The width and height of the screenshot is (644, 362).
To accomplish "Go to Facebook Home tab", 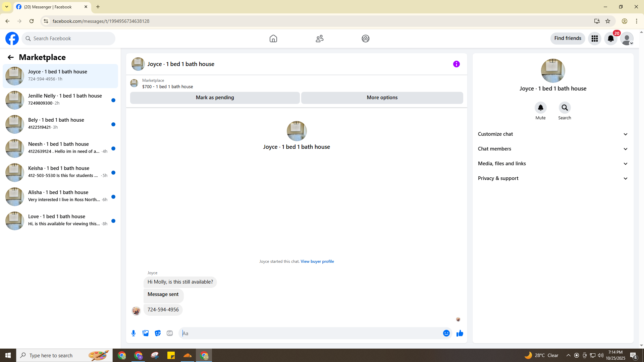I will coord(273,39).
